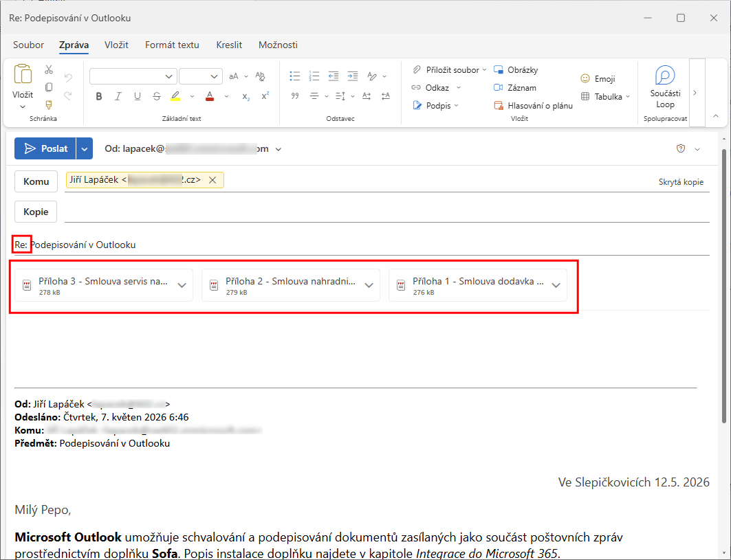Open the font size combo box
This screenshot has width=731, height=560.
[x=201, y=76]
